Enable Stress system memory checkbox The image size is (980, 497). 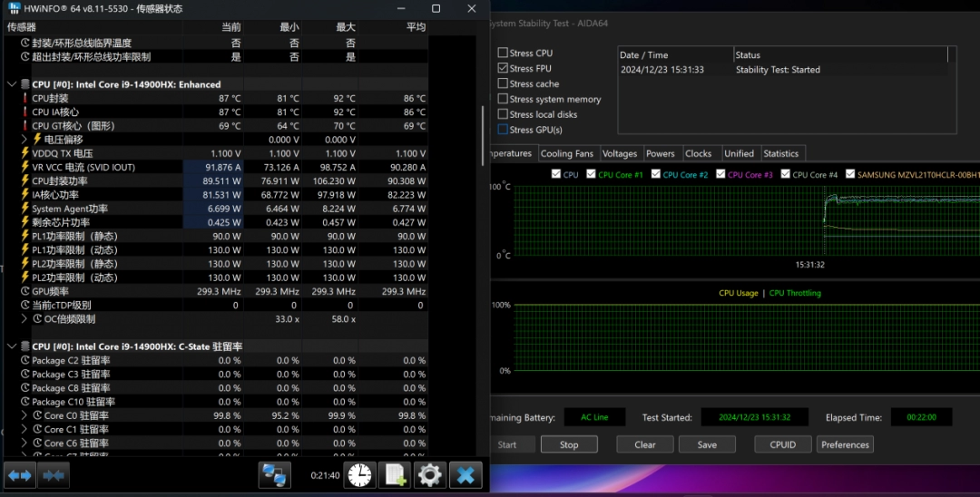(x=503, y=99)
